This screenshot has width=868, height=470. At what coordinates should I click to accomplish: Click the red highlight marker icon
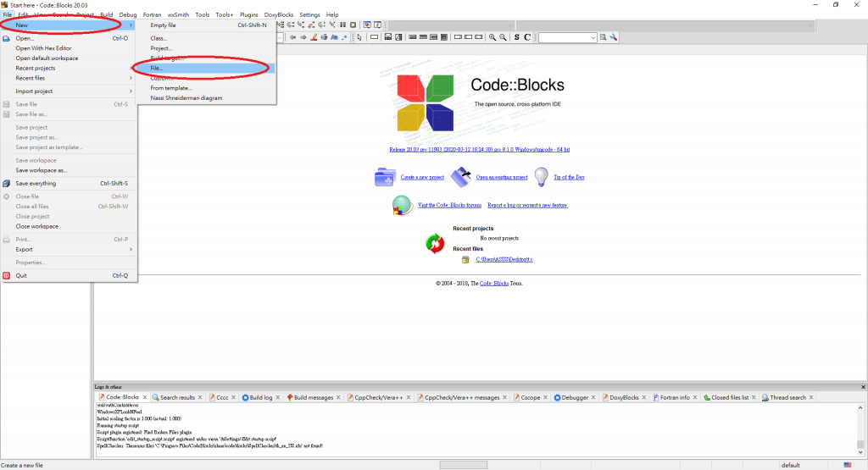pyautogui.click(x=314, y=37)
